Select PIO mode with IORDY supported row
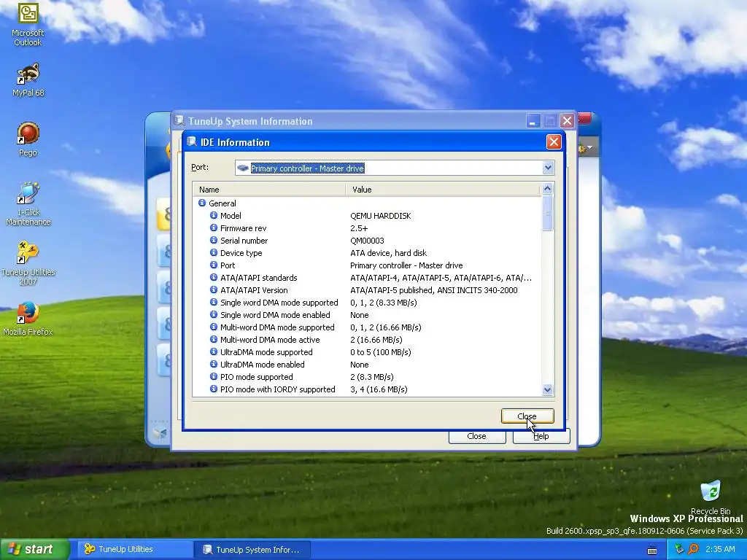This screenshot has width=747, height=560. tap(367, 389)
